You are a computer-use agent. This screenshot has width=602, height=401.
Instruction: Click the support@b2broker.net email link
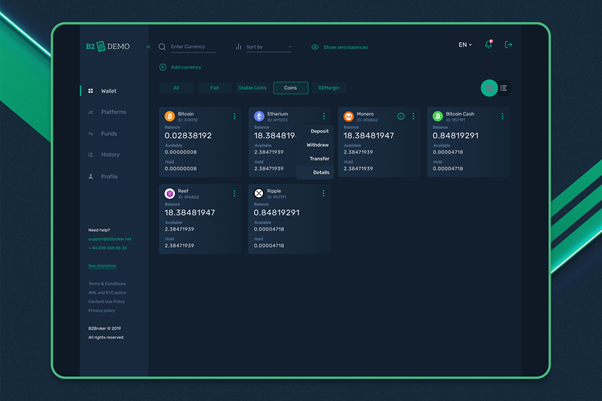(110, 239)
